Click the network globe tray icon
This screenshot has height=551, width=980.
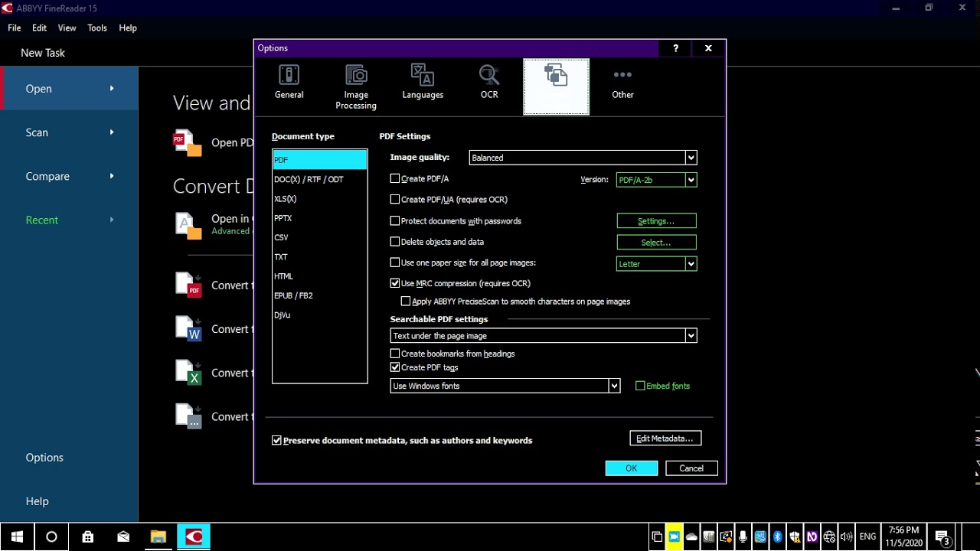coord(829,536)
